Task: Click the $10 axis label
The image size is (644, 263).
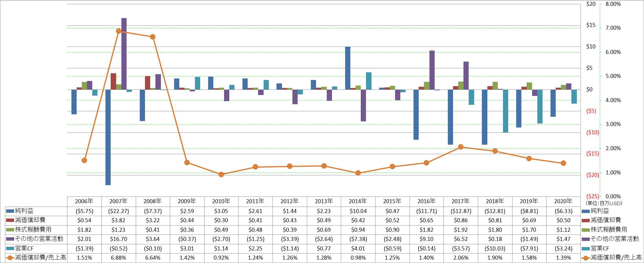Action: (x=591, y=47)
